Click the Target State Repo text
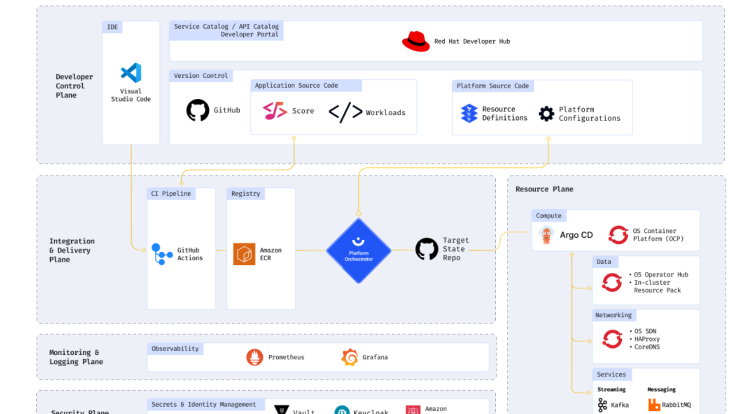 (x=455, y=249)
